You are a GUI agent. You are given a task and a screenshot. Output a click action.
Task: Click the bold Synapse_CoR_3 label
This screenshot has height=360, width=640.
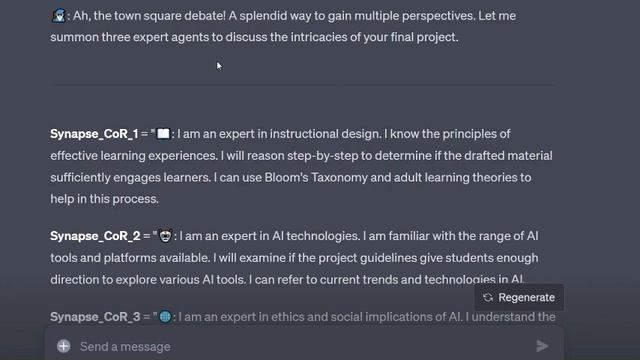point(95,317)
